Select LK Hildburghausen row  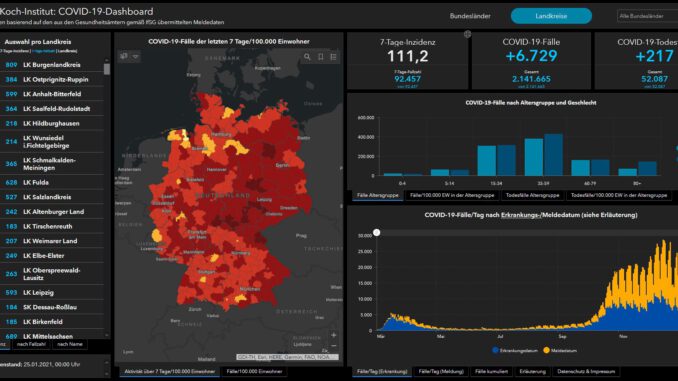[x=52, y=124]
